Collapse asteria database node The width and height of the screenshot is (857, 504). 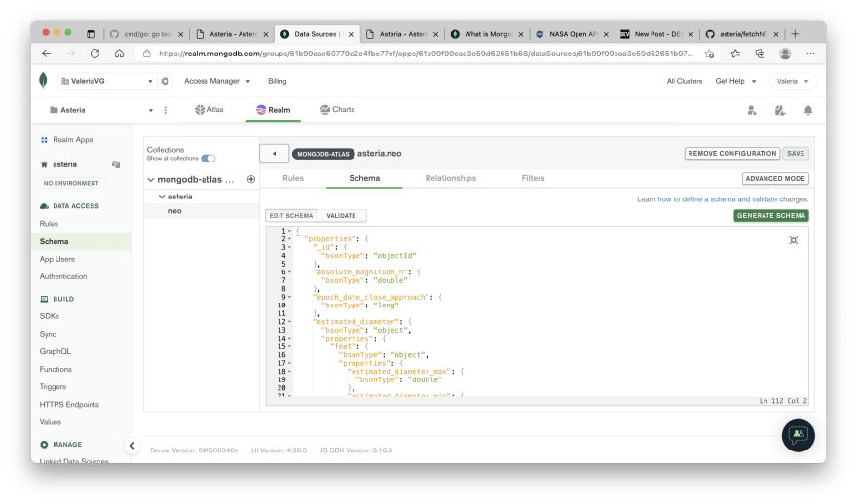[x=162, y=196]
